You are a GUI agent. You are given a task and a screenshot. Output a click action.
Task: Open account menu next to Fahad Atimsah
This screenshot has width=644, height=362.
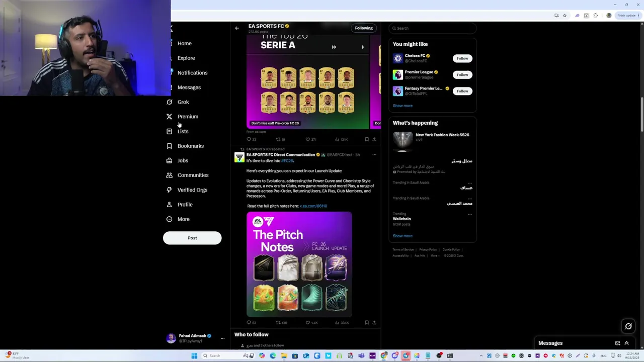222,338
